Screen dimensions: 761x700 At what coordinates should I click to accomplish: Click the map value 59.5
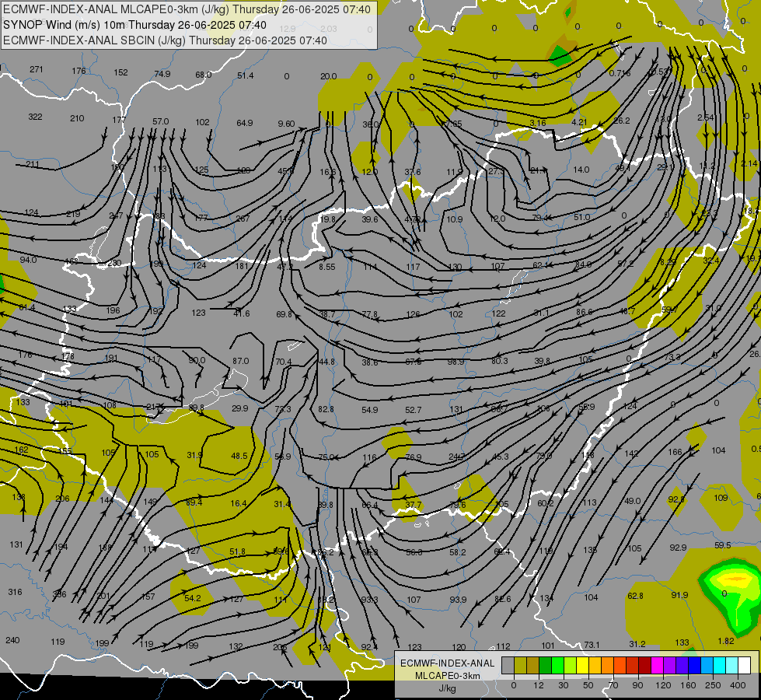(723, 545)
